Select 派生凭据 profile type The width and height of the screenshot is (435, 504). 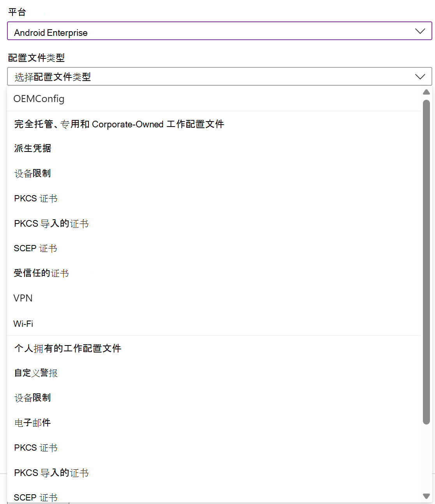214,148
